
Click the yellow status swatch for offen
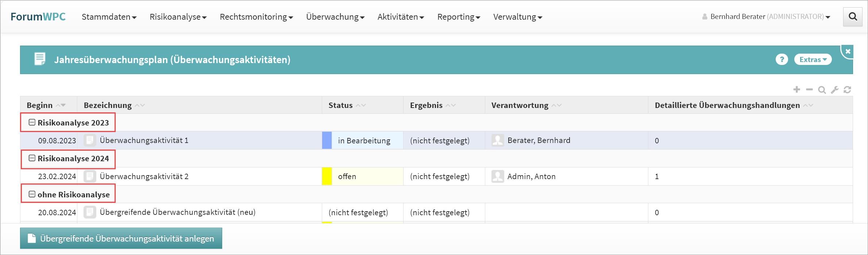click(327, 177)
